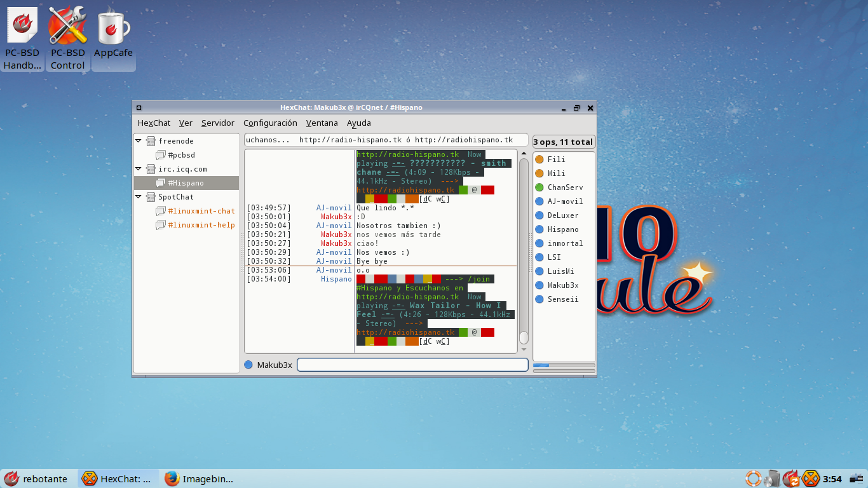Click the channel topic bar
868x488 pixels.
click(x=386, y=140)
